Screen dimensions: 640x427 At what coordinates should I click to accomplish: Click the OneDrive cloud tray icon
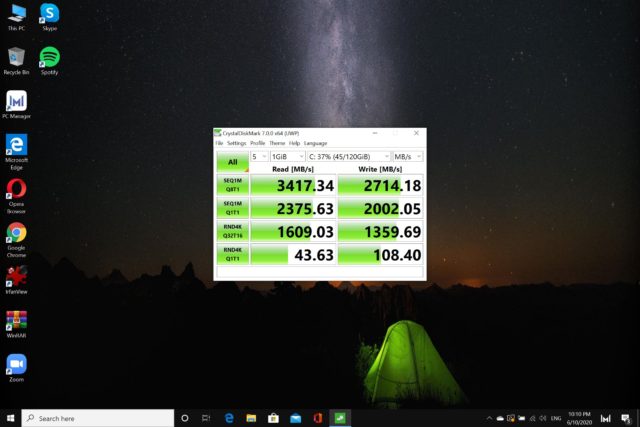pos(500,418)
